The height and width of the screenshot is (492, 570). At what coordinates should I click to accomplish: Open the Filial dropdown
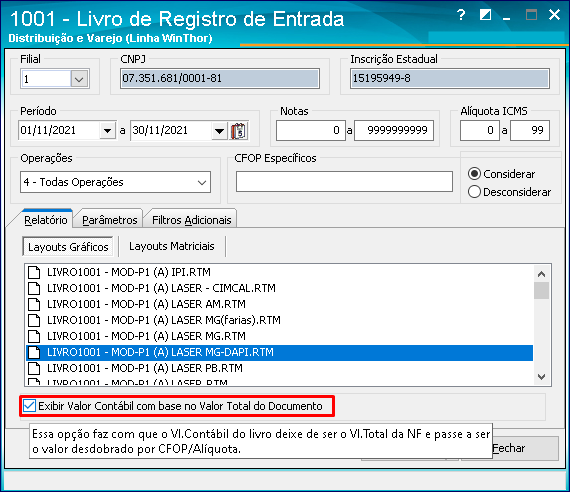click(x=79, y=79)
